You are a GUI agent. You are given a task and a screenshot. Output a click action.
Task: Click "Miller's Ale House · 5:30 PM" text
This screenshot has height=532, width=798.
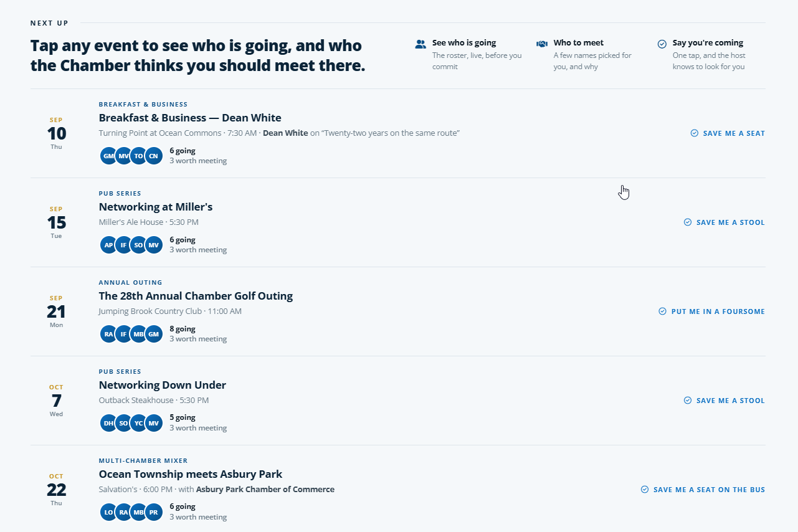(x=149, y=222)
